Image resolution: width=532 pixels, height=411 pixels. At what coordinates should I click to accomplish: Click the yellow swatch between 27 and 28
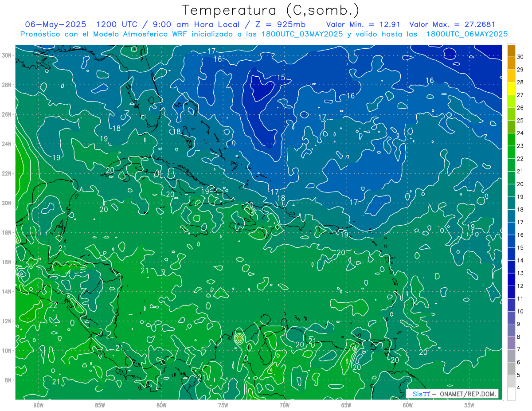pos(511,88)
